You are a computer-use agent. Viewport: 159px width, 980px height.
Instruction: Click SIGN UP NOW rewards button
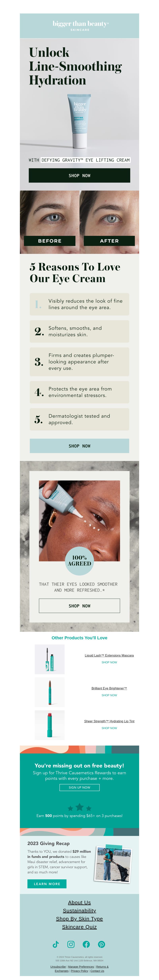point(79,787)
